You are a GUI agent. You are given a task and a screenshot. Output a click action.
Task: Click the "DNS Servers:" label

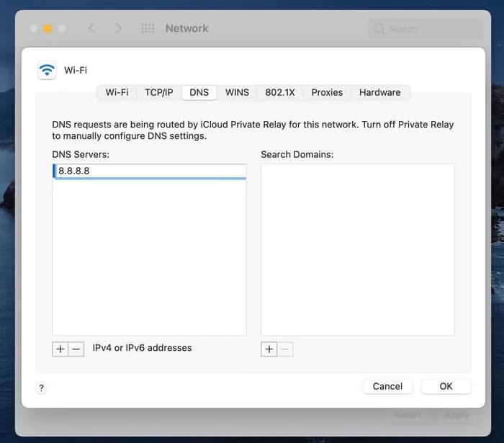(81, 154)
